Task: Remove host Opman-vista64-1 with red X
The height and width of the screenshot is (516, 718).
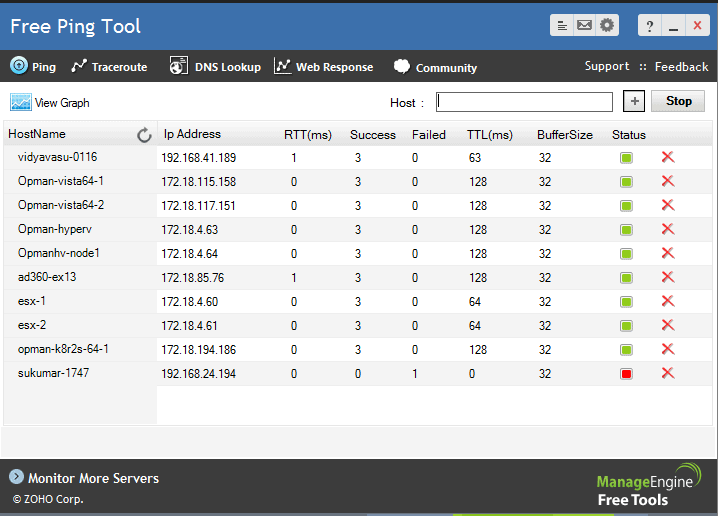Action: (x=668, y=181)
